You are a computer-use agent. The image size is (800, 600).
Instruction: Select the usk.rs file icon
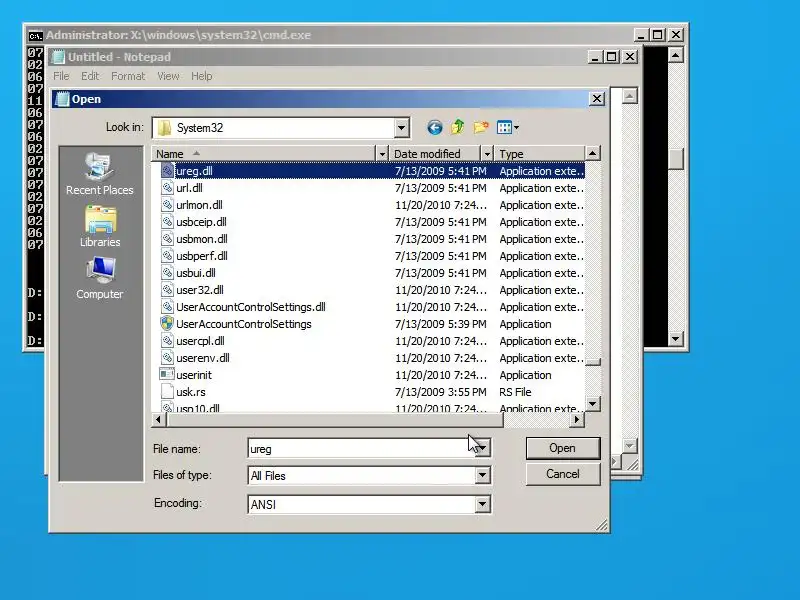point(167,392)
